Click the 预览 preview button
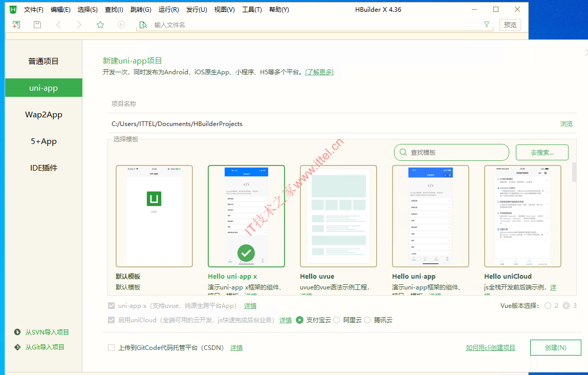 tap(510, 25)
